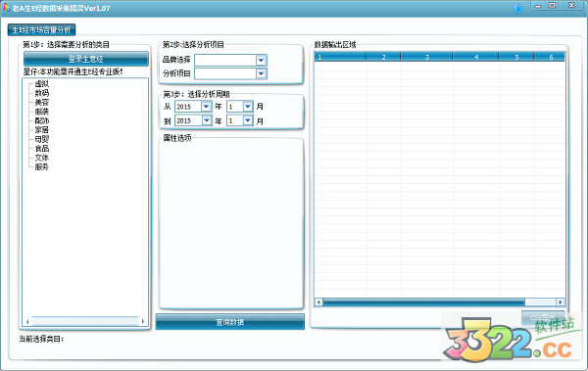
Task: Click right arrow of data grid scrollbar
Action: (561, 302)
